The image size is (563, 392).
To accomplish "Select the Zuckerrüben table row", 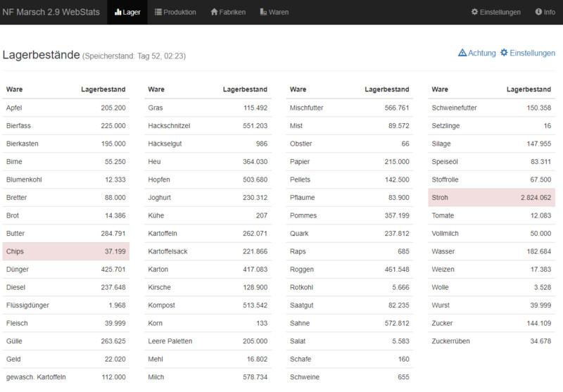I will point(492,341).
